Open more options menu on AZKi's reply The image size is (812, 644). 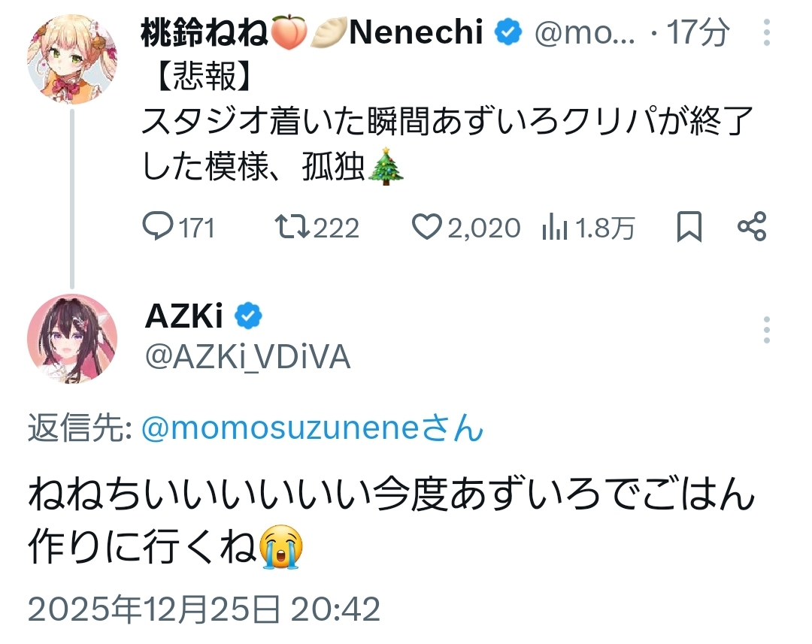[766, 330]
